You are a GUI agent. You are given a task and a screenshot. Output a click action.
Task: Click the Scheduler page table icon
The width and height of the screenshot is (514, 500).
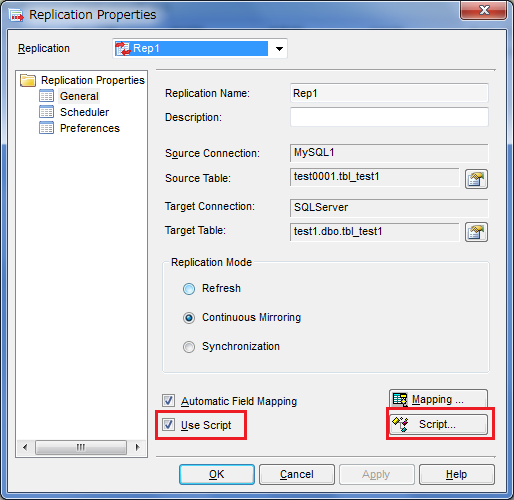click(46, 112)
